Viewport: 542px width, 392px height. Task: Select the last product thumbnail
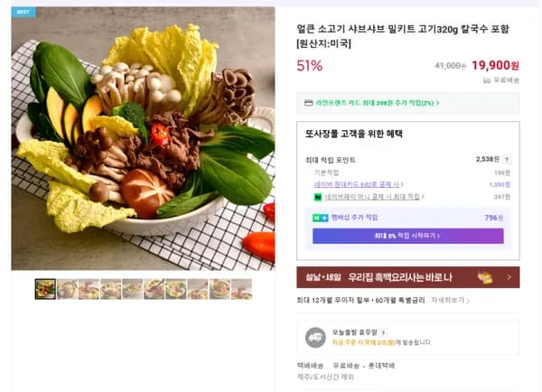click(241, 289)
